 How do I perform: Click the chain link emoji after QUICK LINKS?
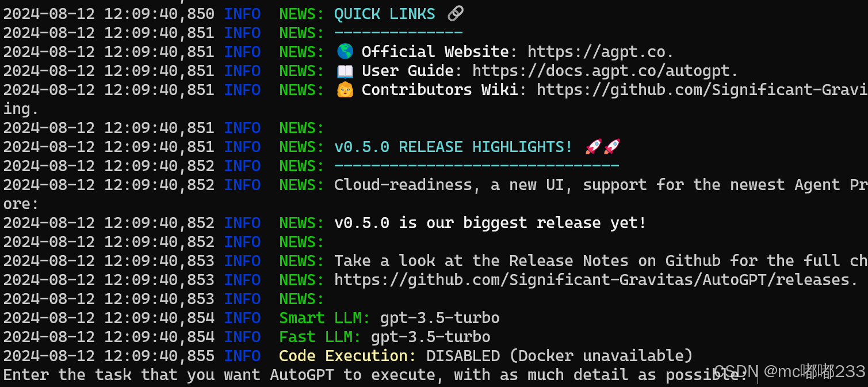click(455, 13)
